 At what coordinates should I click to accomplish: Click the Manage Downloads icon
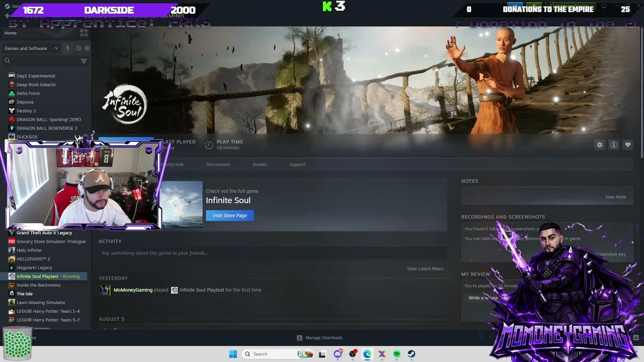click(299, 338)
